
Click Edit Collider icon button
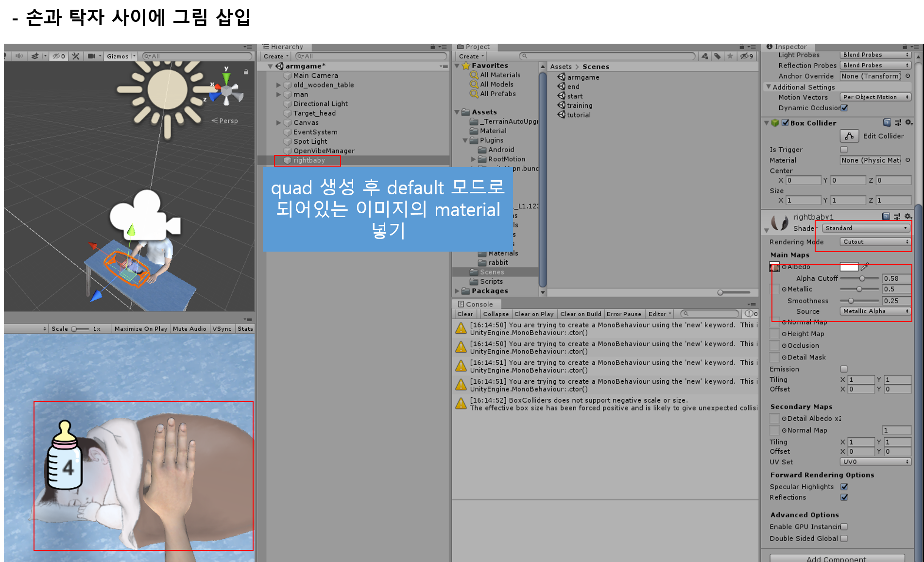pyautogui.click(x=849, y=136)
